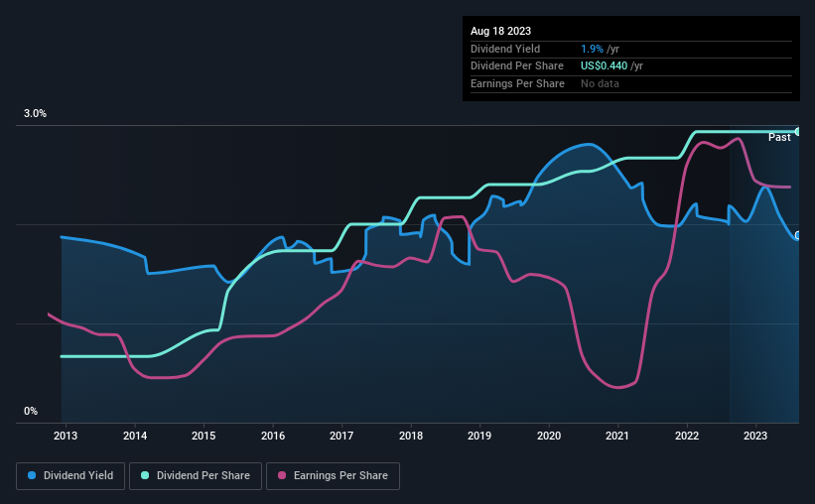
Task: Click the 2015 x-axis label
Action: click(204, 436)
